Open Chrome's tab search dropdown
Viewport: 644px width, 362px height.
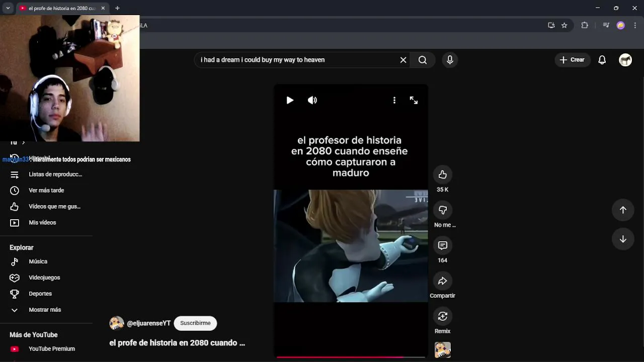(x=8, y=8)
